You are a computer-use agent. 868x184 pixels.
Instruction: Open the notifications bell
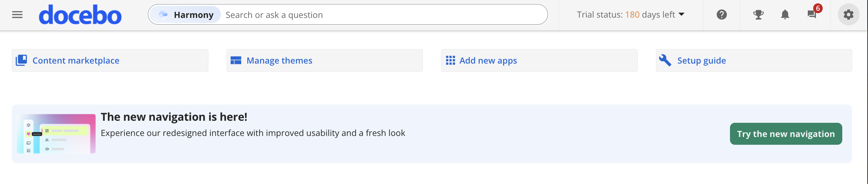coord(785,15)
